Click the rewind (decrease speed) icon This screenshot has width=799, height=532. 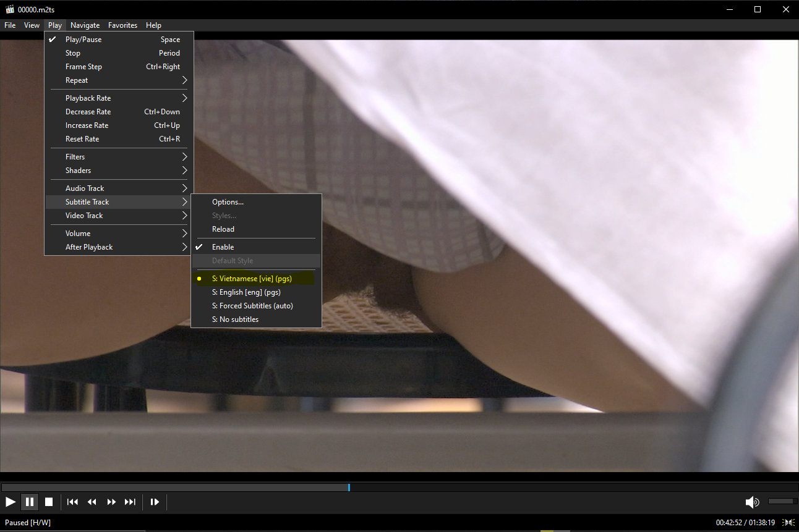point(92,502)
